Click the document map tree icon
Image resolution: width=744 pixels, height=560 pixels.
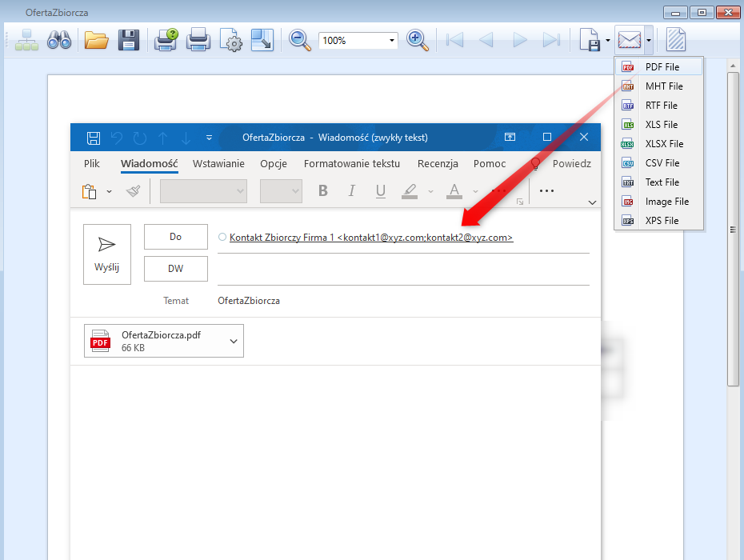tap(26, 40)
